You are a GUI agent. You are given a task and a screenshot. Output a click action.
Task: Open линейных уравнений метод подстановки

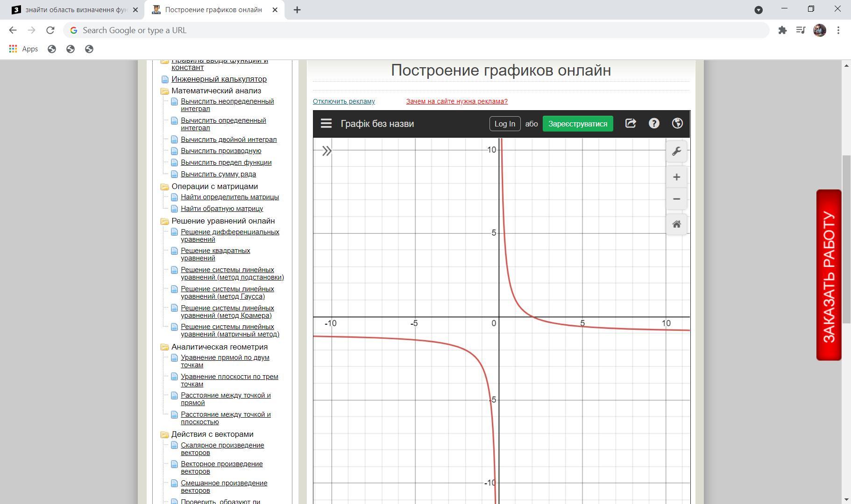point(232,273)
